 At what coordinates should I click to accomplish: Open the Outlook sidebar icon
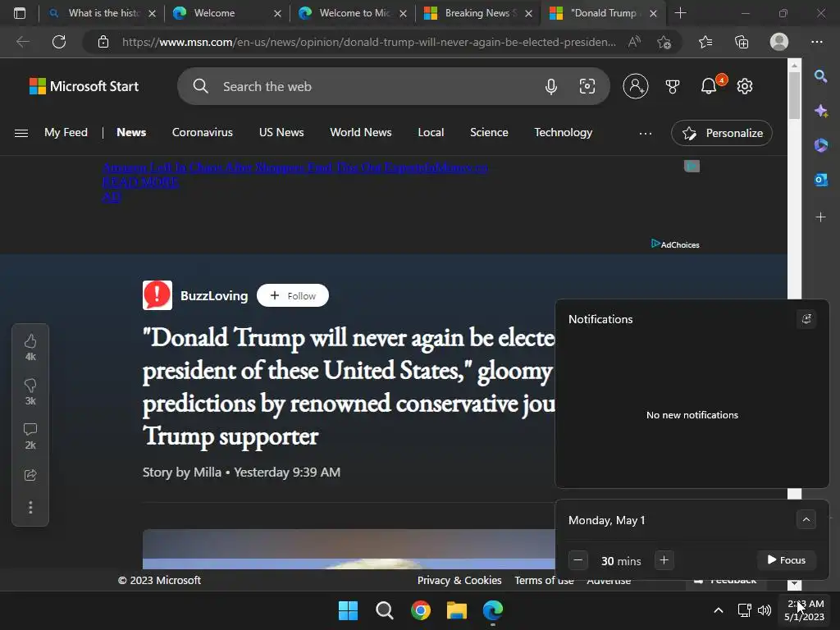click(x=820, y=180)
